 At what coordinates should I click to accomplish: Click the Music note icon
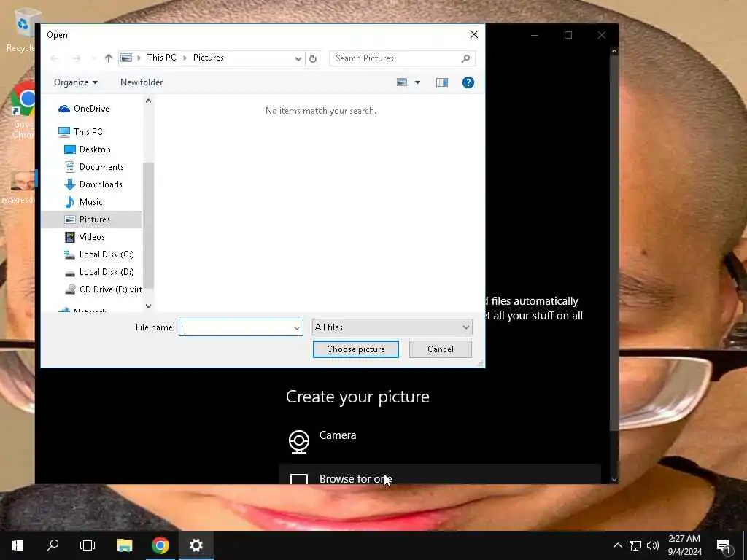coord(69,202)
